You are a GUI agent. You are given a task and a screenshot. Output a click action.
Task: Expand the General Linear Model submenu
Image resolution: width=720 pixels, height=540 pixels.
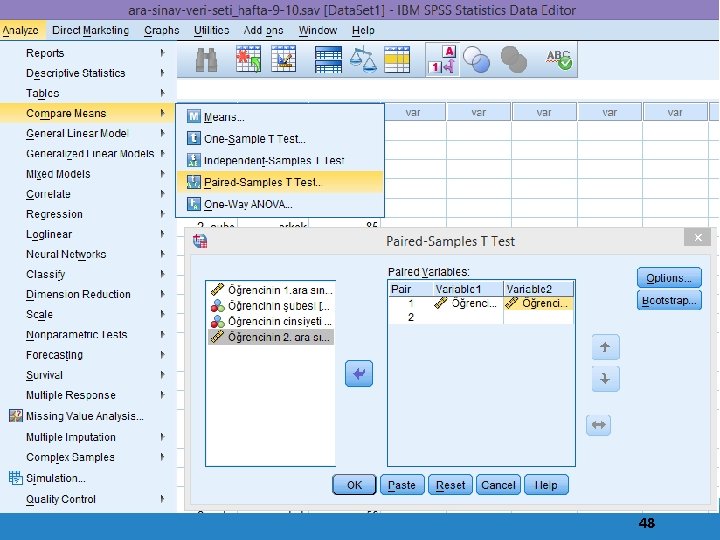point(89,133)
